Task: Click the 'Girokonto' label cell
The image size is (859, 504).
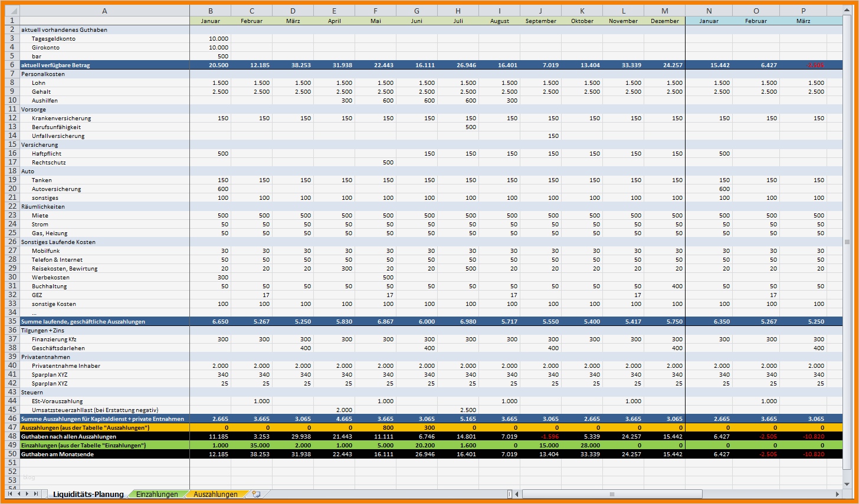Action: (x=104, y=47)
